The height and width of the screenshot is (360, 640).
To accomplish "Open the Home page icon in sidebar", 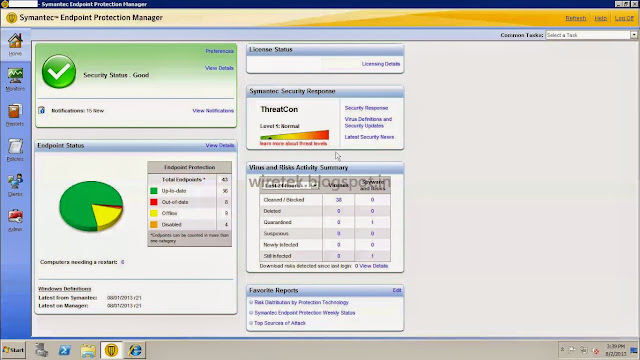I will click(15, 41).
